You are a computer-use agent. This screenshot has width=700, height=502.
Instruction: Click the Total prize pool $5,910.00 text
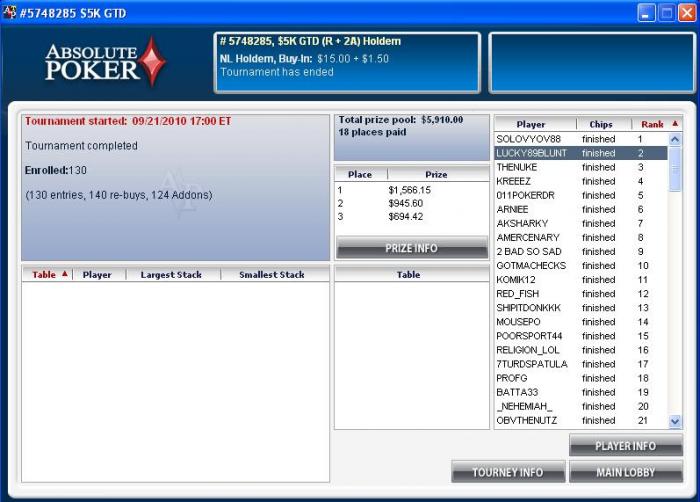tap(400, 120)
